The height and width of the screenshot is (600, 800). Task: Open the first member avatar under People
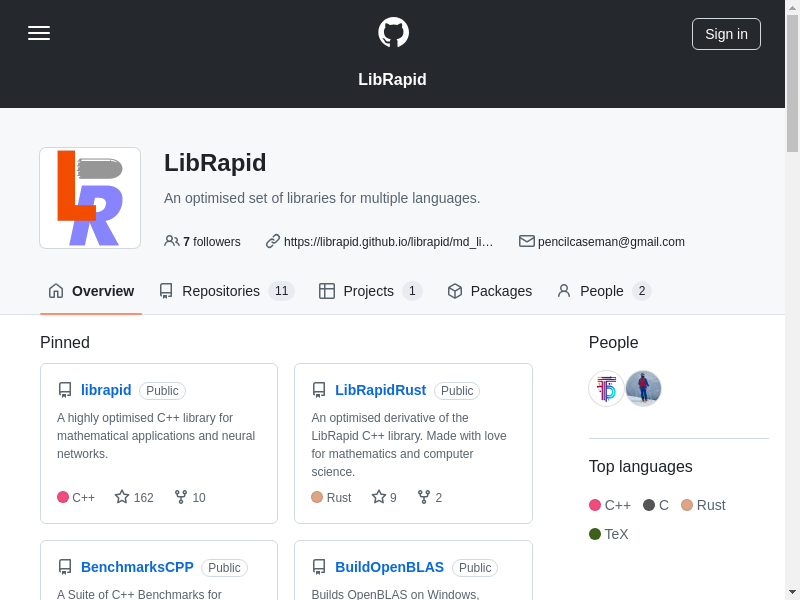[x=607, y=389]
